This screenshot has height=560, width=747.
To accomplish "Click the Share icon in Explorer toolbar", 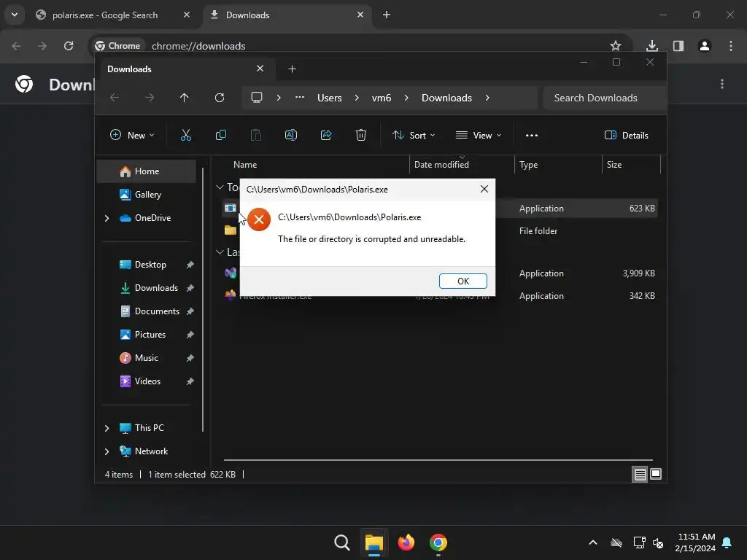I will pos(326,135).
